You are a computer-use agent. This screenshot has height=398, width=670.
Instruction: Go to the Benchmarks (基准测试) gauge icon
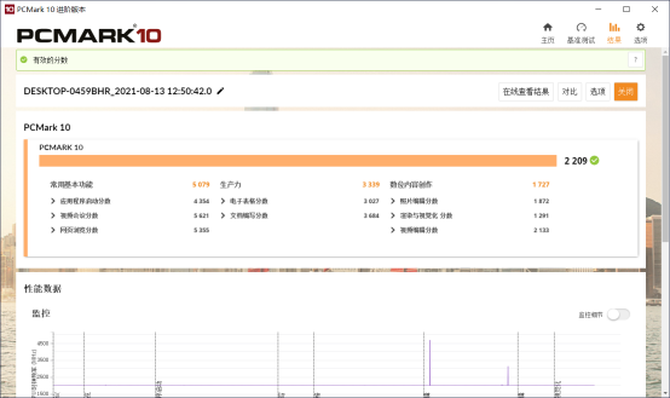point(581,28)
